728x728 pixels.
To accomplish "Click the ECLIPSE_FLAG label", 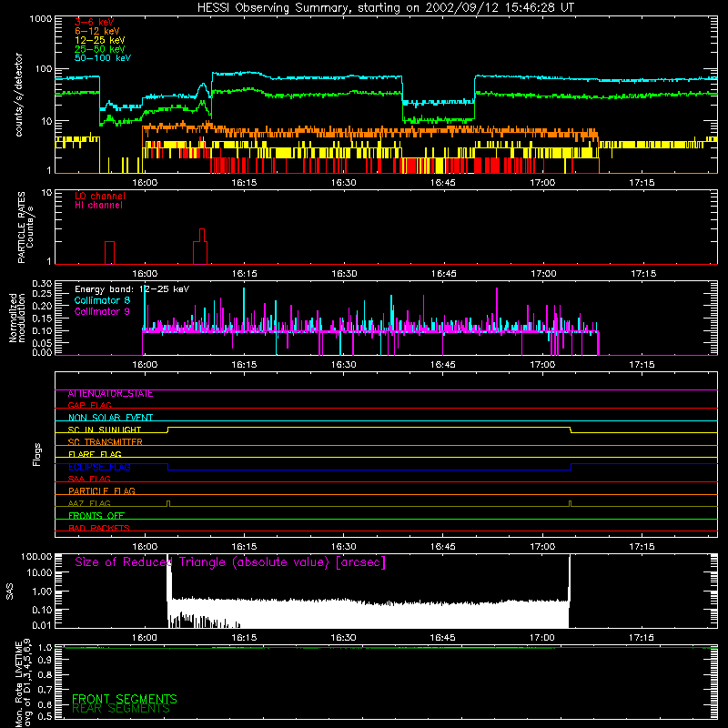I will [x=99, y=467].
